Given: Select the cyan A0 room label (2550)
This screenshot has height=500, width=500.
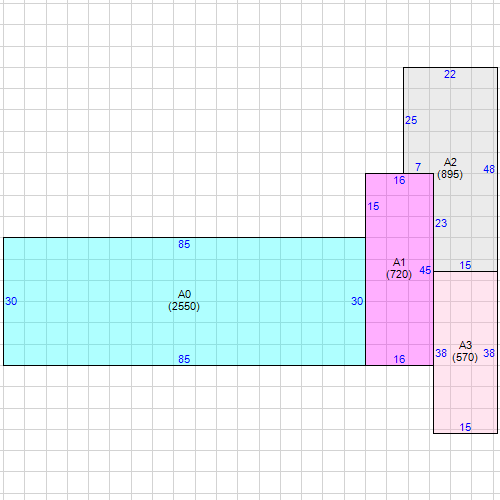Looking at the screenshot, I should coord(184,300).
